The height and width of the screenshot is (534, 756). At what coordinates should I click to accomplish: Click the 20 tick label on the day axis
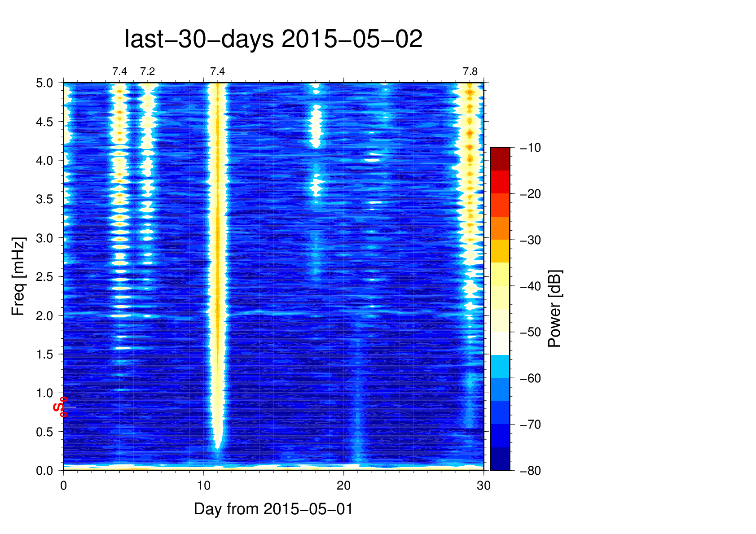343,486
